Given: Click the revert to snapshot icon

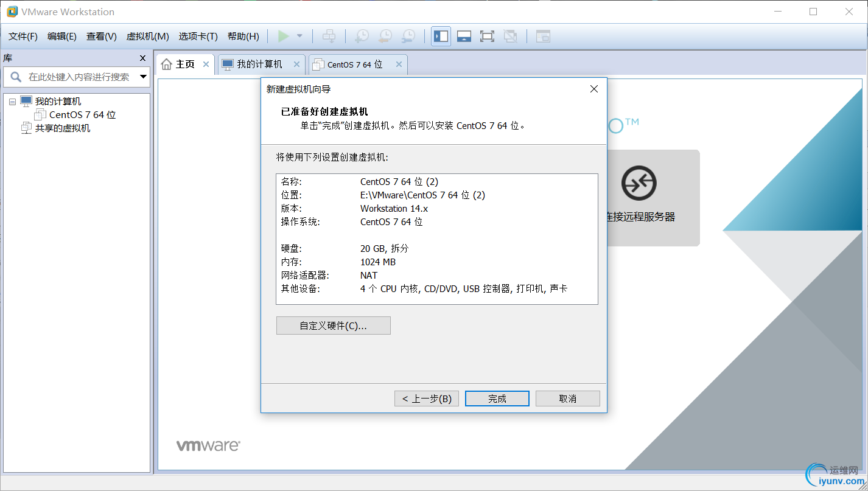Looking at the screenshot, I should (385, 37).
